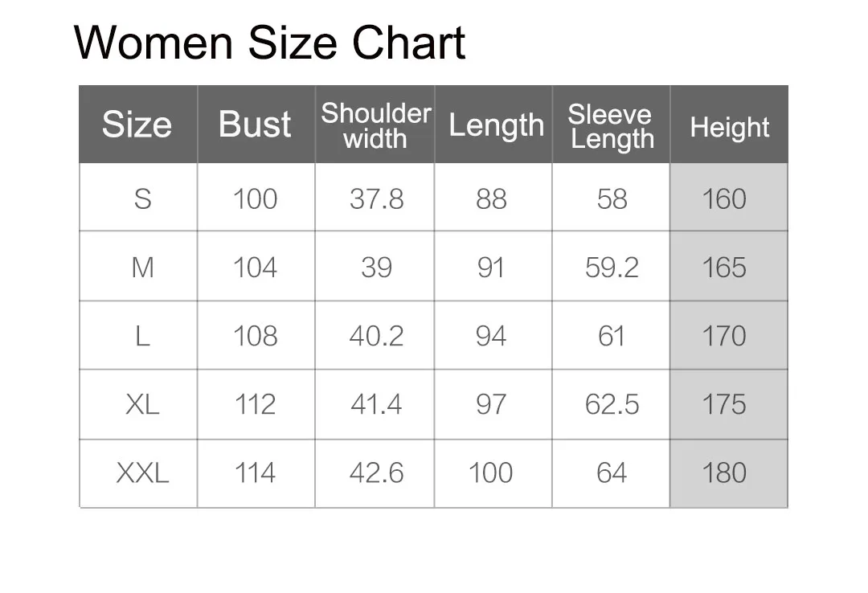
Task: Select the Size column header
Action: tap(138, 124)
